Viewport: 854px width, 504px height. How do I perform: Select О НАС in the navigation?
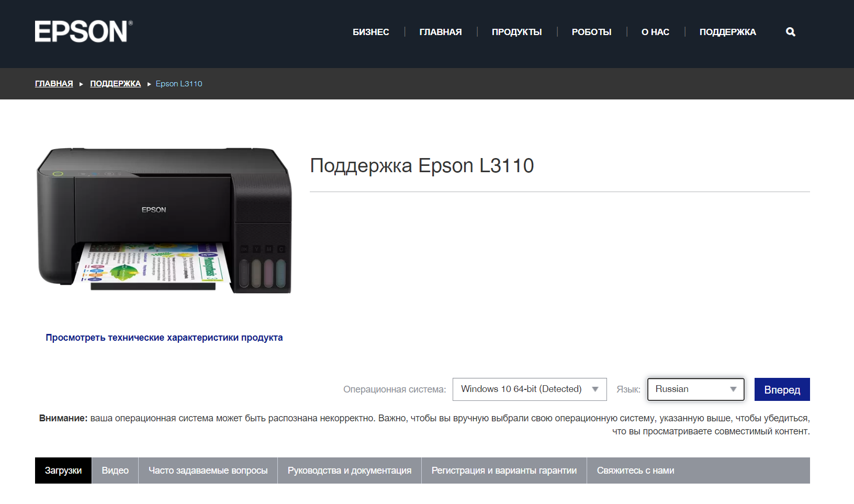(656, 32)
